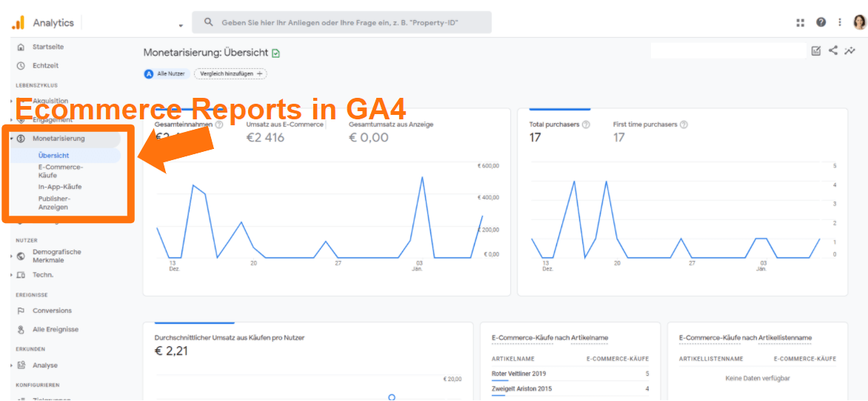The height and width of the screenshot is (401, 868).
Task: Select the First time purchasers metric
Action: point(645,125)
